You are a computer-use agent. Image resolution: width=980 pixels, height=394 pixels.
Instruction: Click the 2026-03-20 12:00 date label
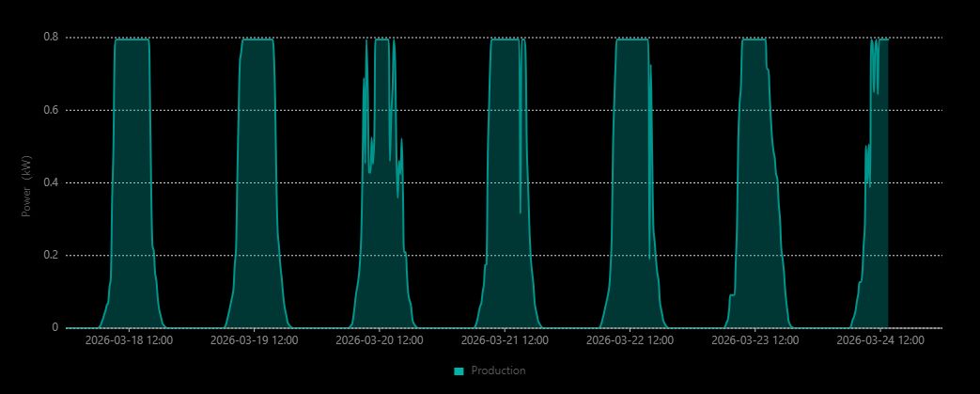point(379,339)
